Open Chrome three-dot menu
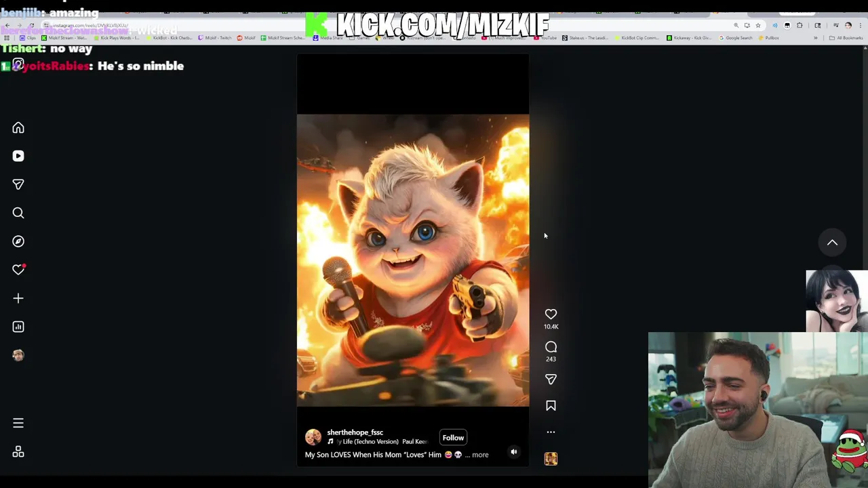Image resolution: width=868 pixels, height=488 pixels. pyautogui.click(x=860, y=26)
